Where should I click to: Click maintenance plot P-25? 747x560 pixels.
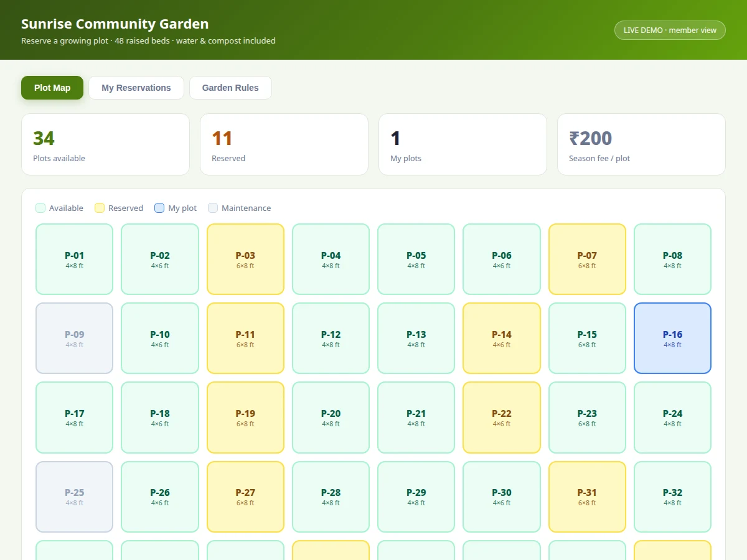click(x=75, y=497)
